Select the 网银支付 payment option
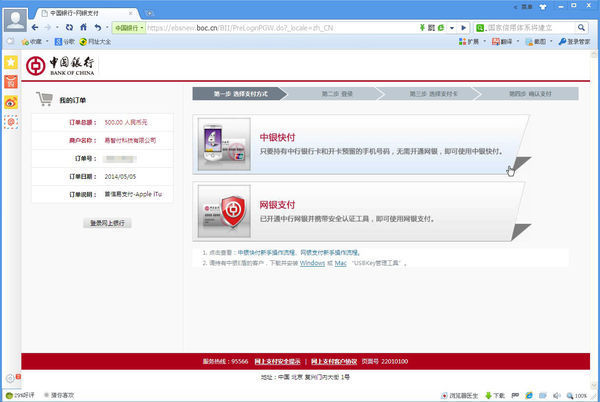The width and height of the screenshot is (600, 402). coord(361,212)
